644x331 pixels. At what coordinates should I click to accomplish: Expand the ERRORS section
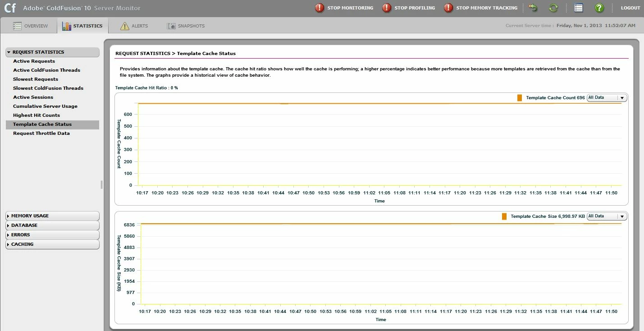point(52,235)
